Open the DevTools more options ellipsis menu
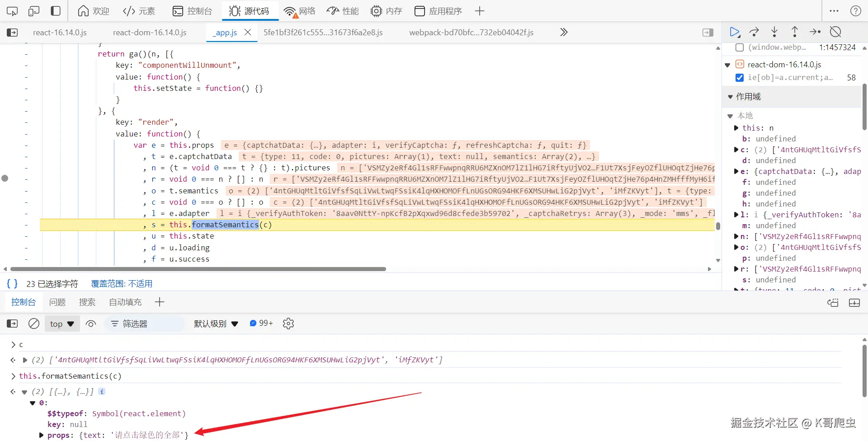The height and width of the screenshot is (441, 868). click(x=834, y=11)
